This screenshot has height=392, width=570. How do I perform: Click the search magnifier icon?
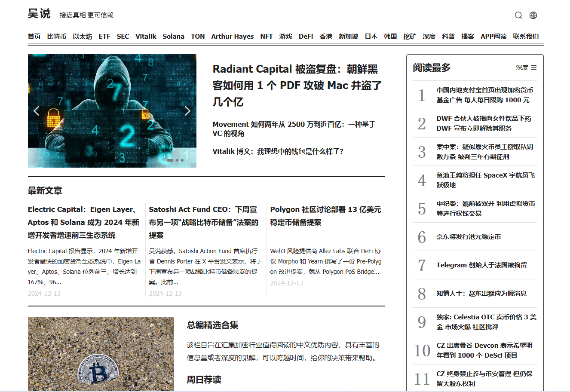pyautogui.click(x=518, y=15)
